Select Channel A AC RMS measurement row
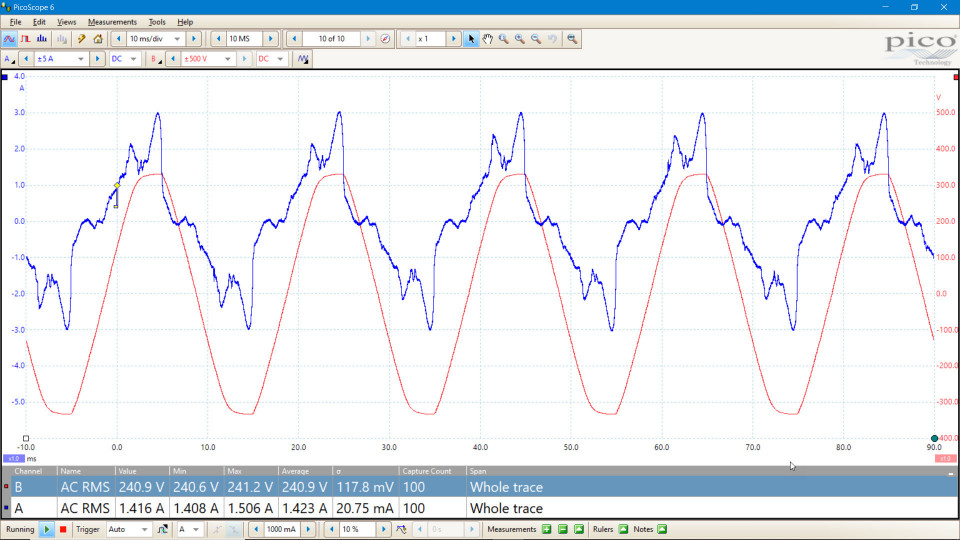The height and width of the screenshot is (540, 960). coord(480,508)
